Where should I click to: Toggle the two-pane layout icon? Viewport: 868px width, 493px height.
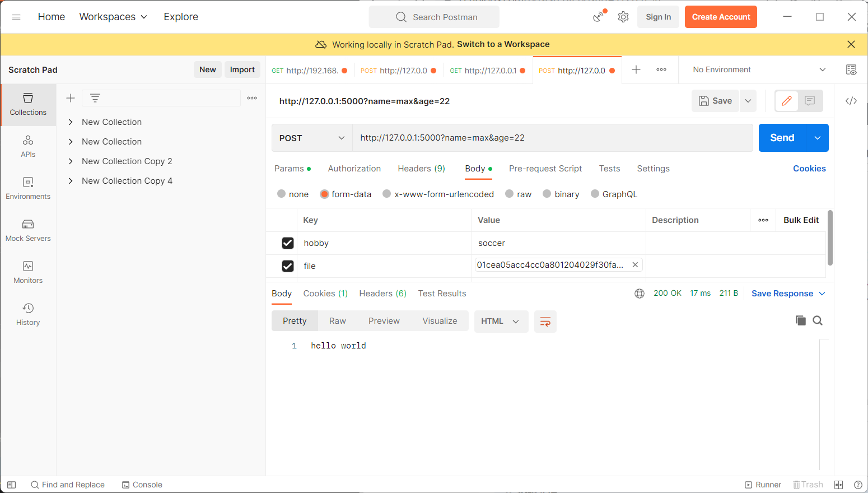click(838, 485)
